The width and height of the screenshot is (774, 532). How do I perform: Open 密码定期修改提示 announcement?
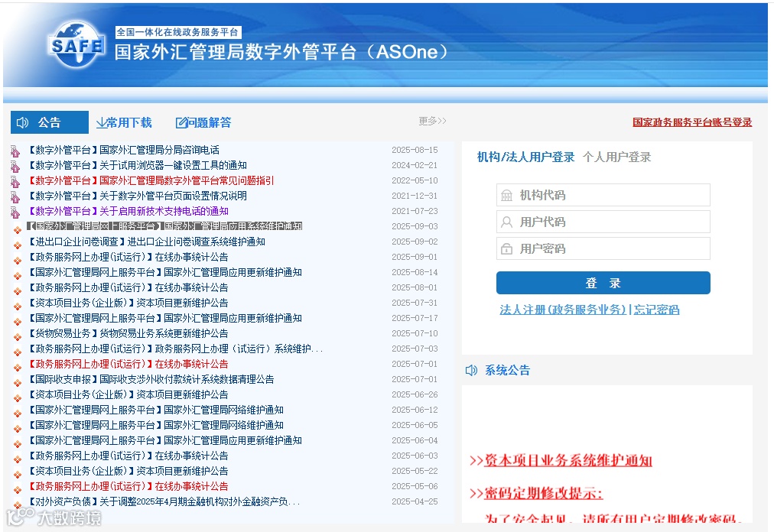click(544, 493)
